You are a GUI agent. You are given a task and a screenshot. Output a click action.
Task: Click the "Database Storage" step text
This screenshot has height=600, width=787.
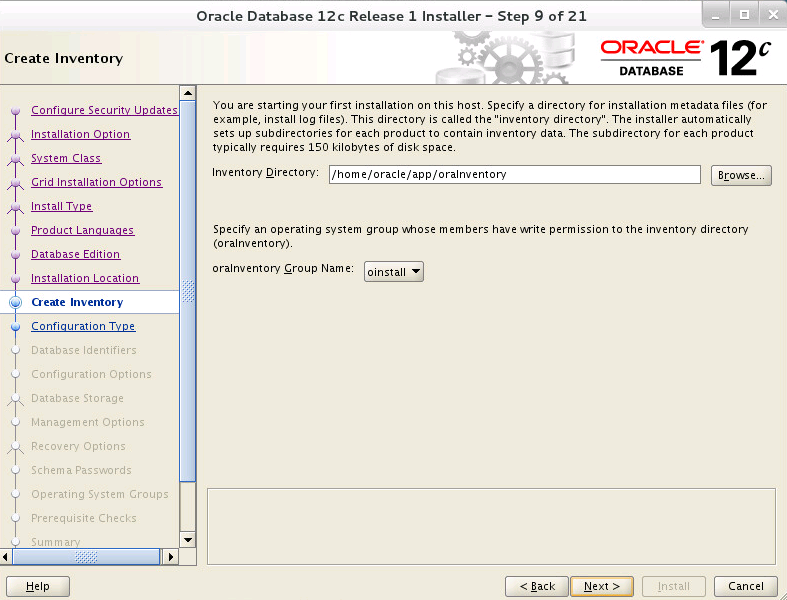(x=77, y=398)
